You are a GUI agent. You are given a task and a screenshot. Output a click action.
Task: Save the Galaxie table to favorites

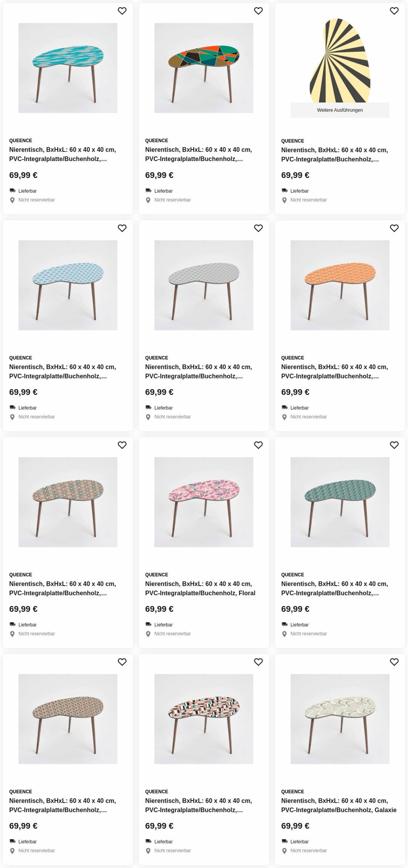[394, 662]
